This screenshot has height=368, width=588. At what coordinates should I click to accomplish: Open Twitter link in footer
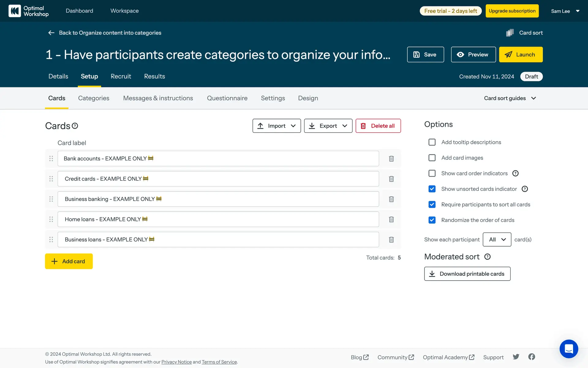[x=516, y=357]
